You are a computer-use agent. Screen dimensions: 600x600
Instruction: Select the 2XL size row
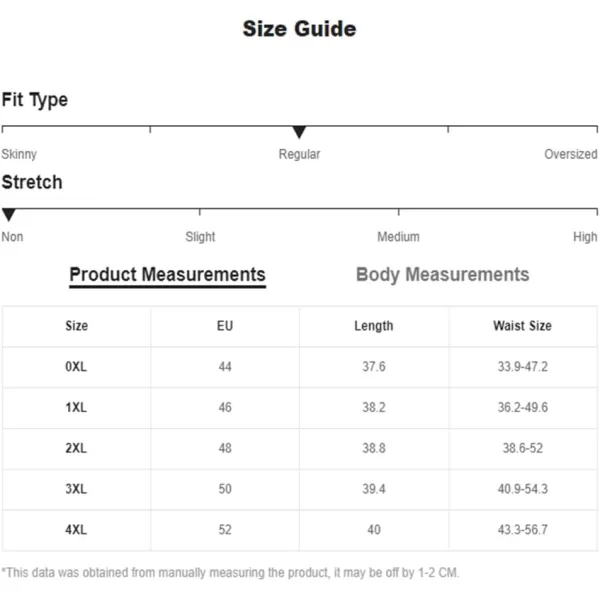click(300, 448)
